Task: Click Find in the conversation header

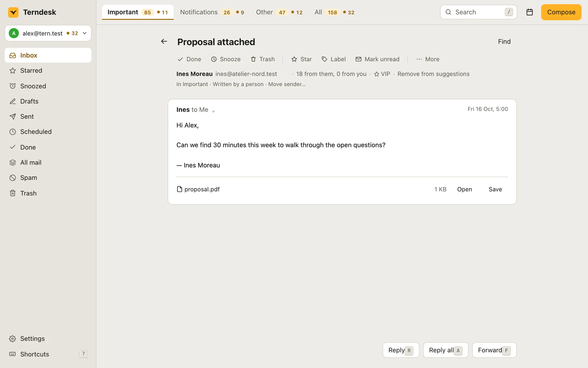Action: [x=504, y=41]
